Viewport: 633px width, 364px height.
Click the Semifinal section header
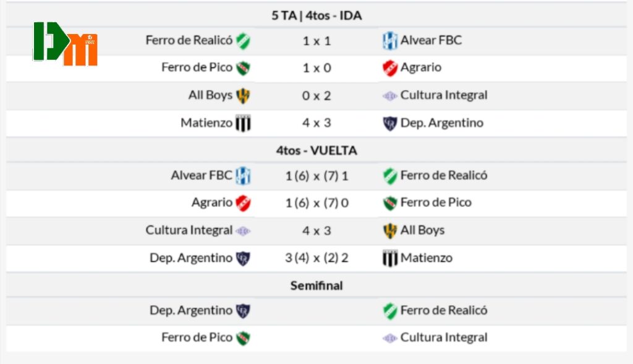316,286
